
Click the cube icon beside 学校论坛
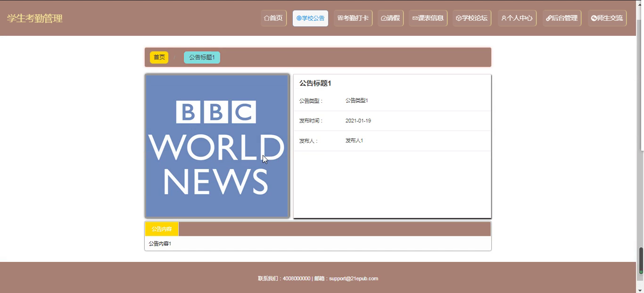pyautogui.click(x=459, y=18)
